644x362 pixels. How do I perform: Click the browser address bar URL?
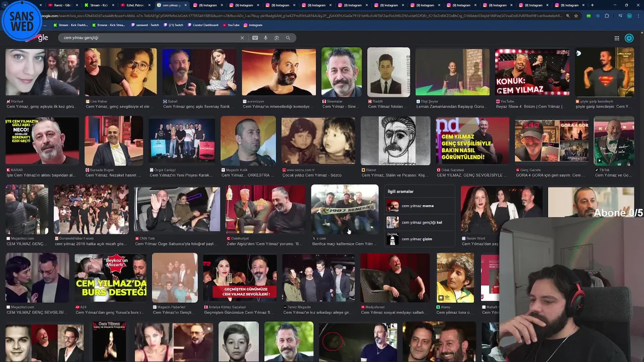(x=302, y=16)
